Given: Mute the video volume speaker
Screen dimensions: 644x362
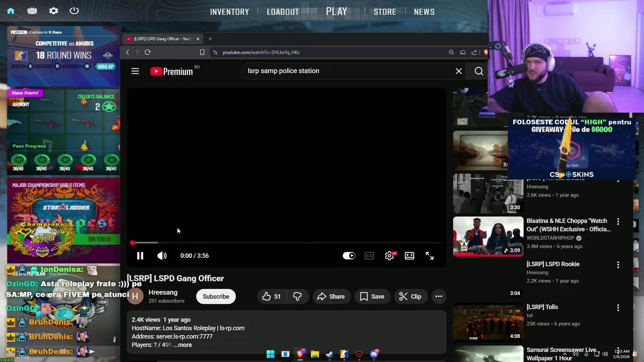Looking at the screenshot, I should click(x=162, y=256).
